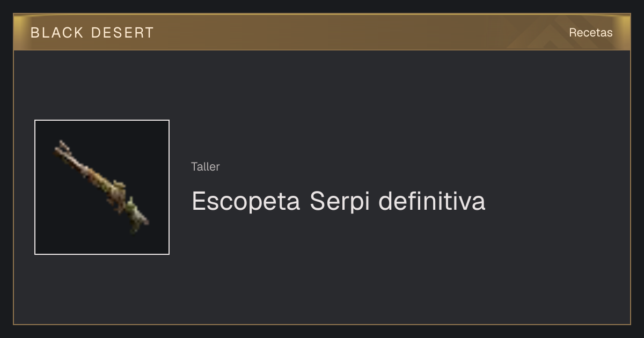Click the gold header banner background
Viewport: 644px width, 338px height.
click(322, 32)
